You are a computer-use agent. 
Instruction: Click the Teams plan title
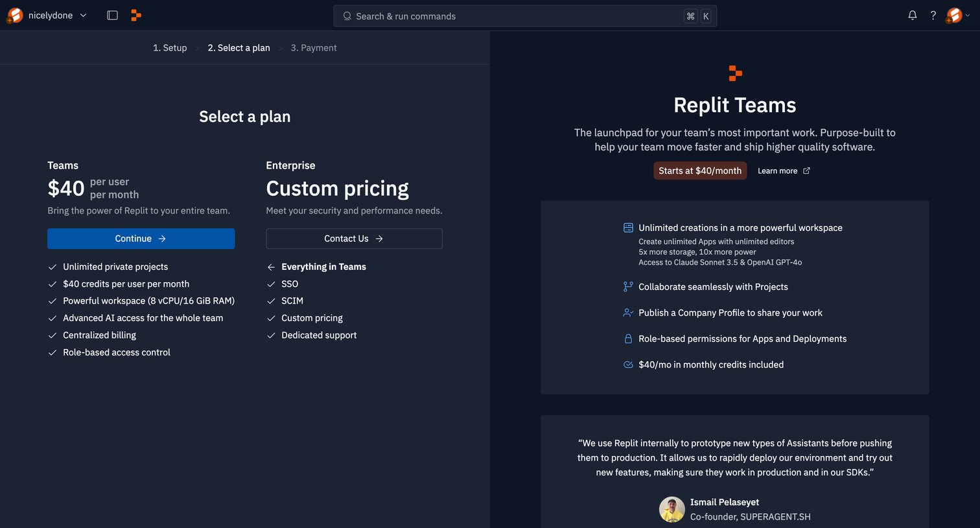63,165
